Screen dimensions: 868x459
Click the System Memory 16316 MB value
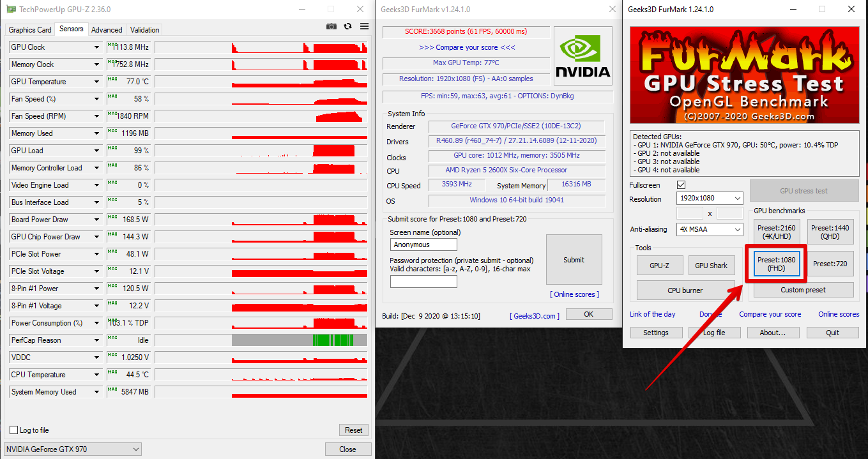(576, 184)
